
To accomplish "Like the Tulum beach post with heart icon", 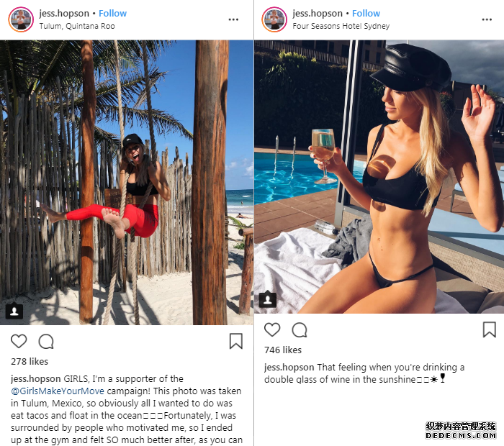I will 19,341.
